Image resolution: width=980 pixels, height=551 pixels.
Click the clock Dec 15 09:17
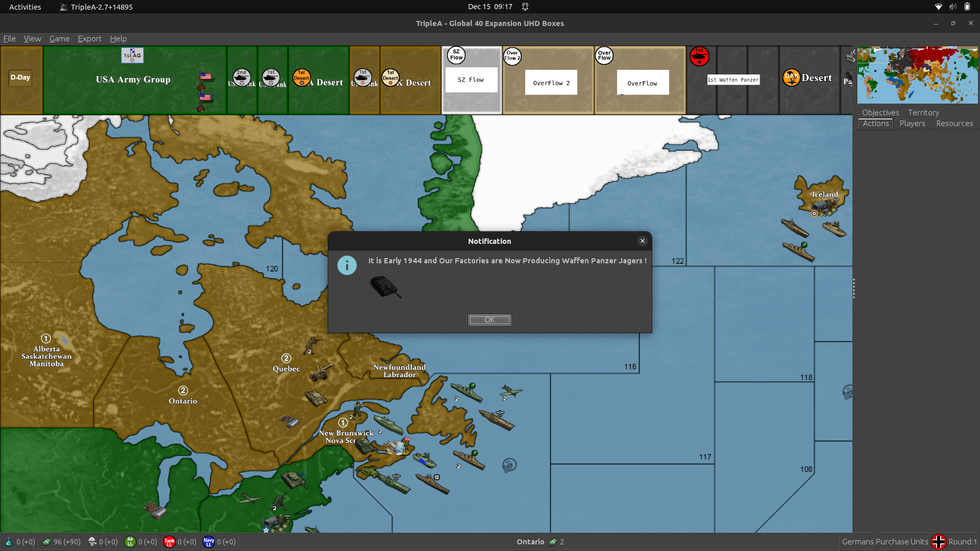click(490, 7)
